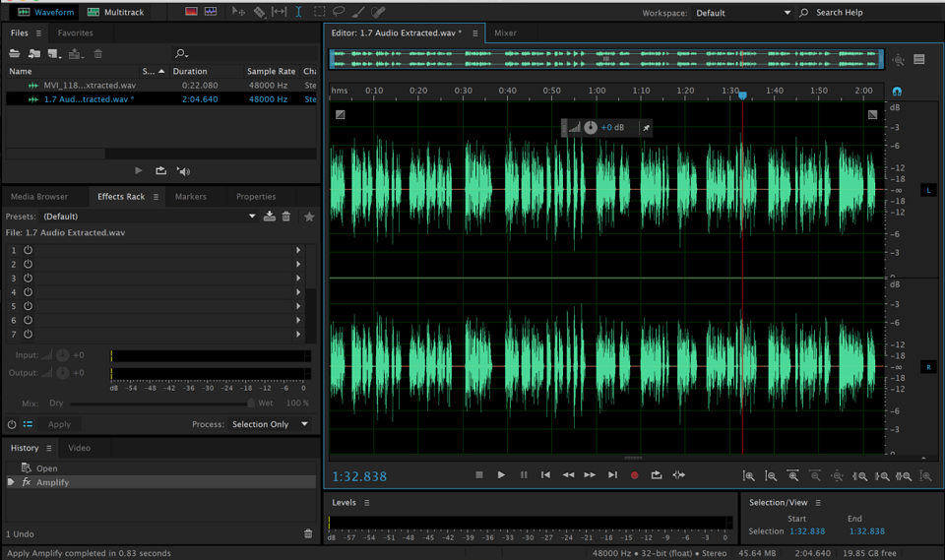Pin the HUD volume overlay
This screenshot has height=560, width=945.
[646, 128]
